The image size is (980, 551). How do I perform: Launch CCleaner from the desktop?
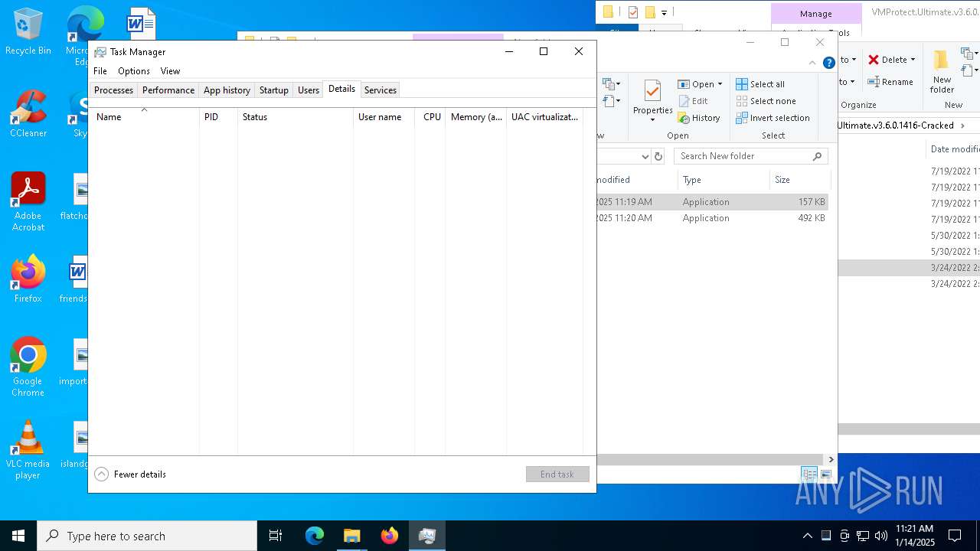coord(28,115)
